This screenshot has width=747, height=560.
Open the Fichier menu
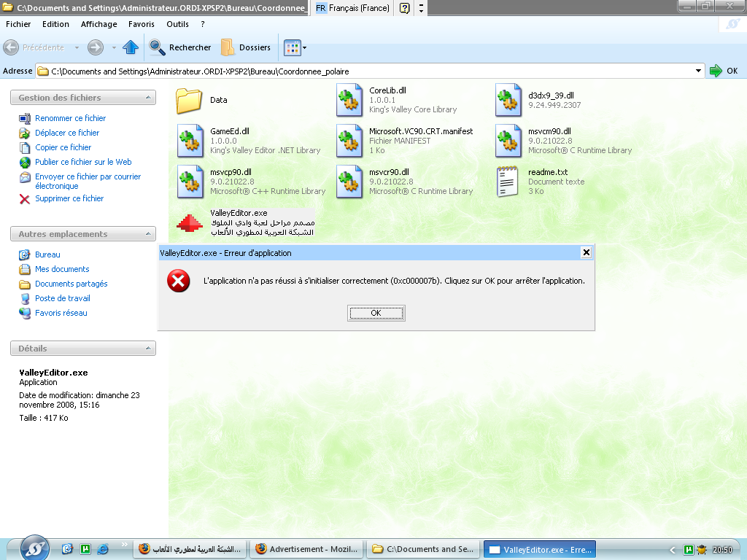[x=18, y=24]
